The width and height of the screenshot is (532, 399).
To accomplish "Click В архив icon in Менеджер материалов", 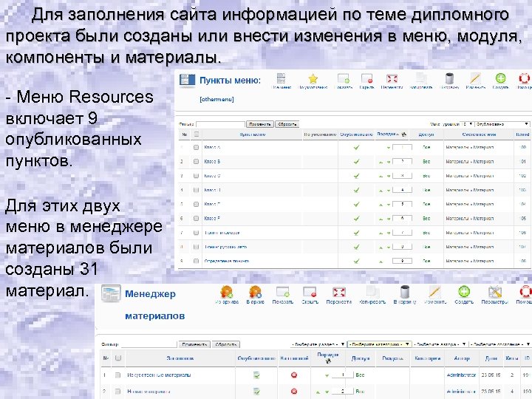I will coord(255,292).
